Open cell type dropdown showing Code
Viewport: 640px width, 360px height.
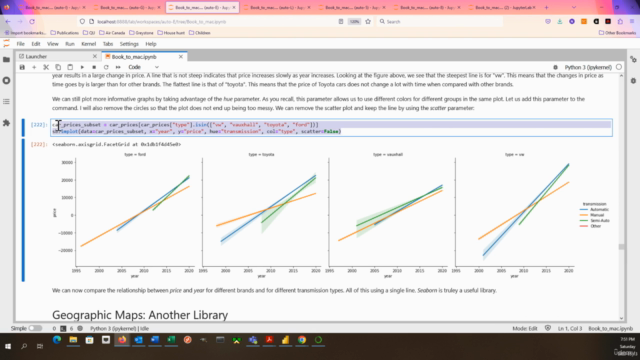[x=143, y=67]
